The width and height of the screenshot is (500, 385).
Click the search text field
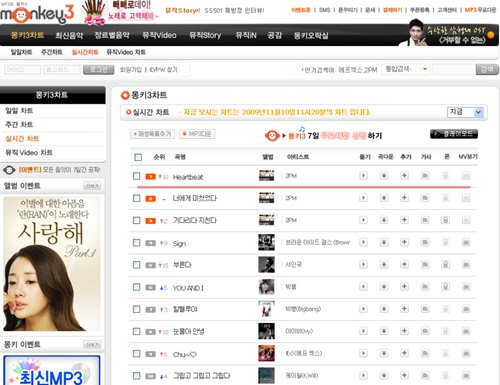pyautogui.click(x=453, y=69)
